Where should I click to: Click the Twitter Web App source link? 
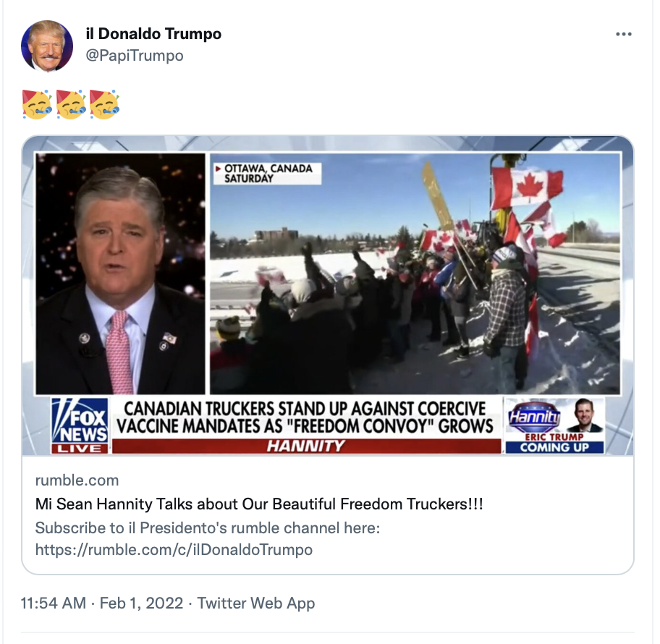click(256, 603)
